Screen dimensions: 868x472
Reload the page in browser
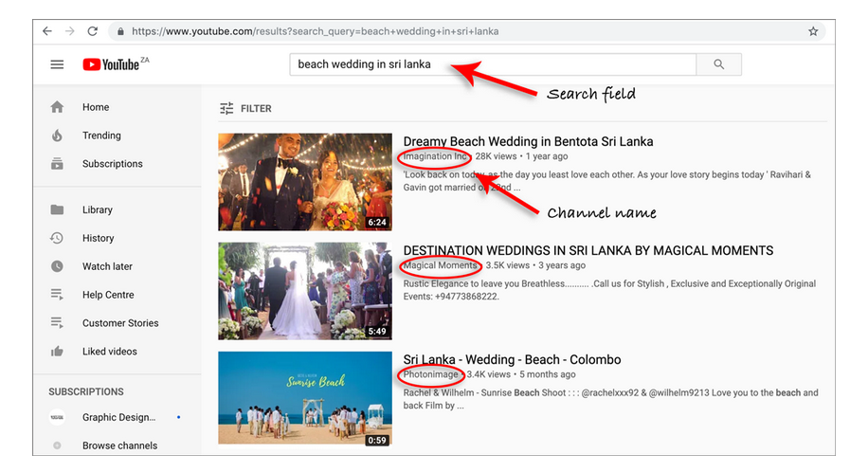(93, 31)
